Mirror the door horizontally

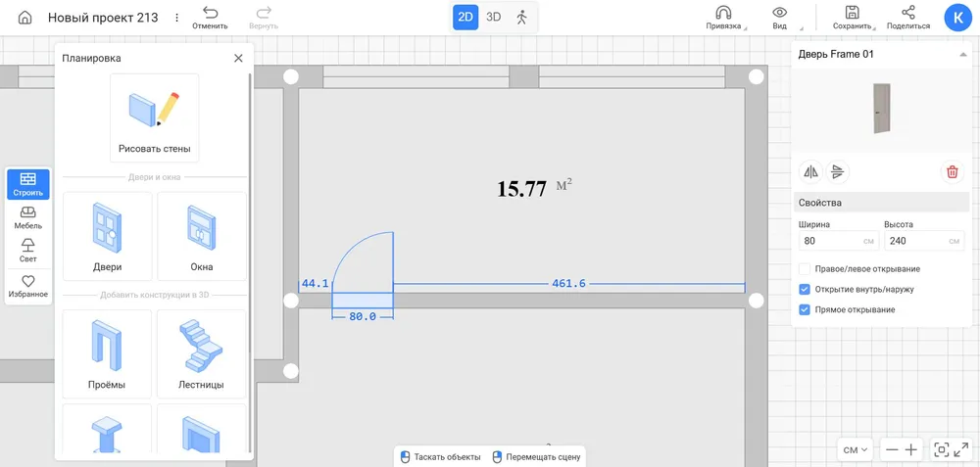tap(811, 172)
